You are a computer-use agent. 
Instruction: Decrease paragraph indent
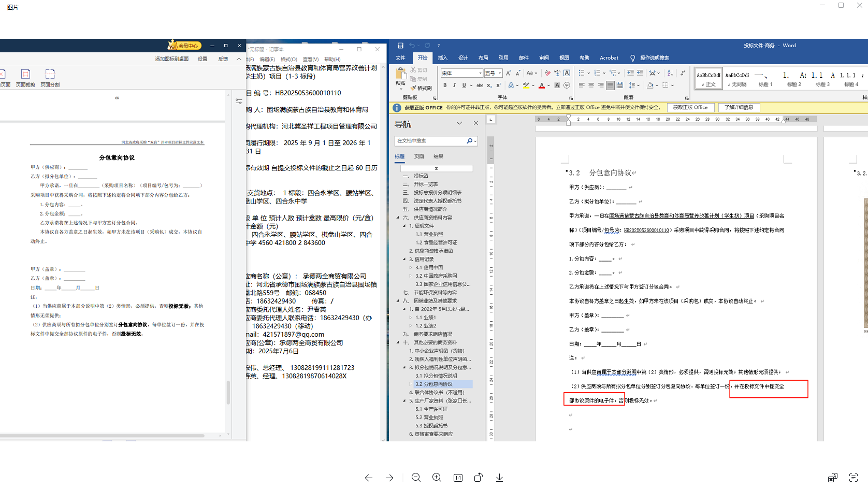click(x=630, y=74)
